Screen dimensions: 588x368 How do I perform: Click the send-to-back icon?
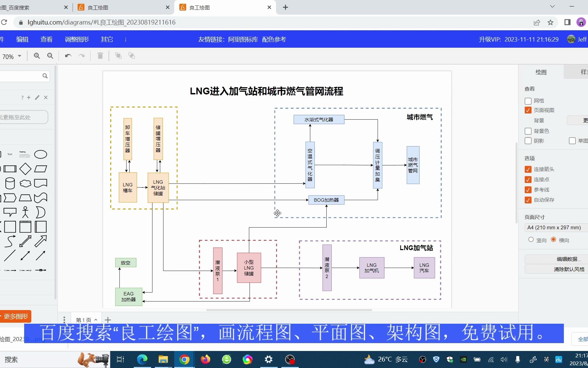[x=132, y=56]
